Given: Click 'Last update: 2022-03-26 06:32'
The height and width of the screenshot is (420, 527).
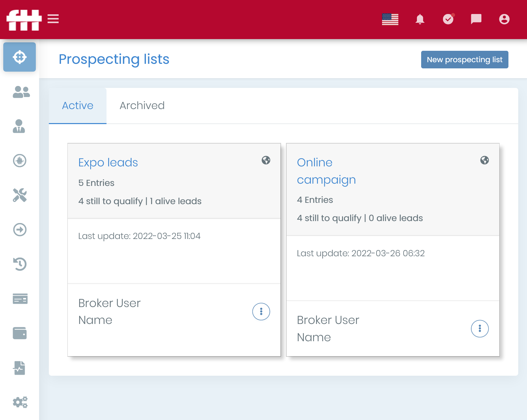Looking at the screenshot, I should click(x=361, y=253).
